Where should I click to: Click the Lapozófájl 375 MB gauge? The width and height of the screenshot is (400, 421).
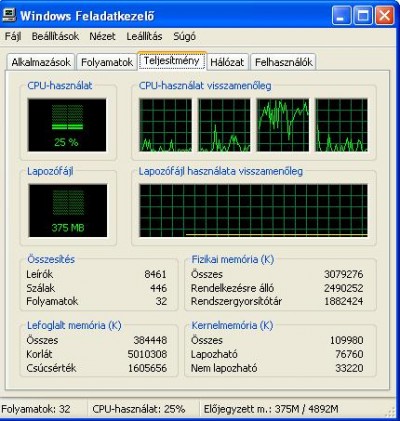point(68,210)
